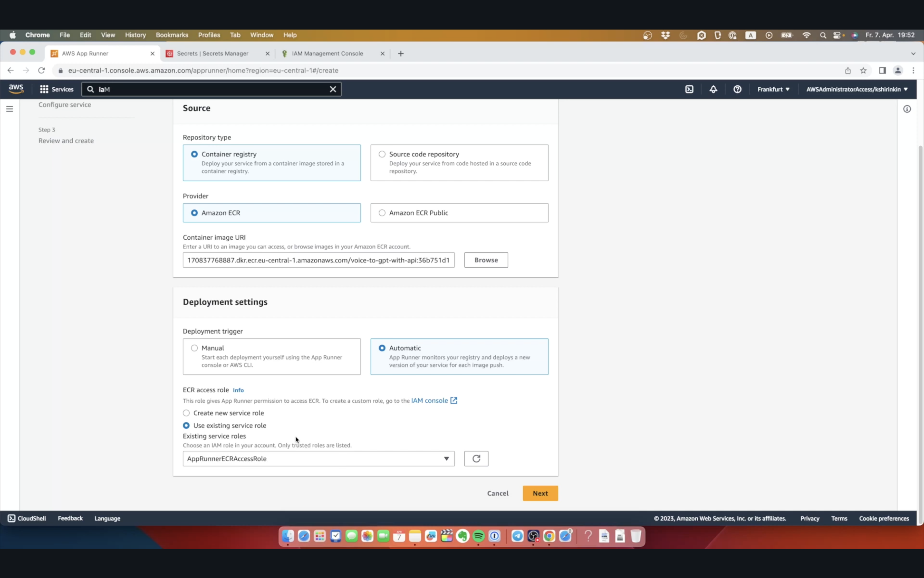Select the Container registry radio button

[x=195, y=154]
